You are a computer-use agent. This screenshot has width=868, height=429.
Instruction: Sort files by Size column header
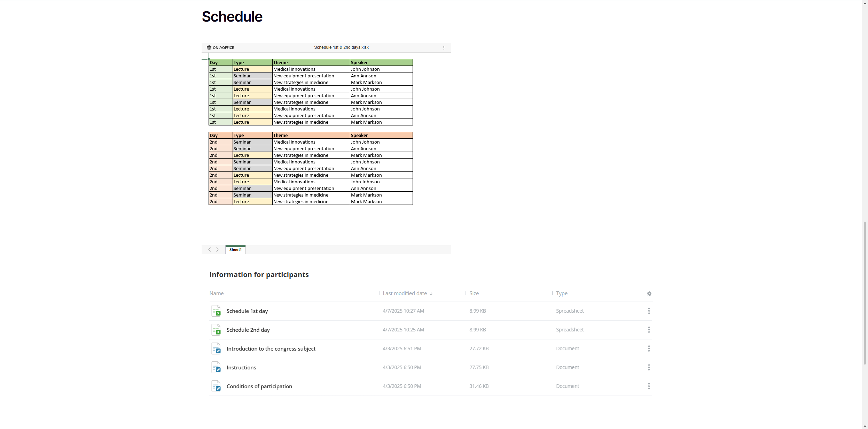coord(474,293)
